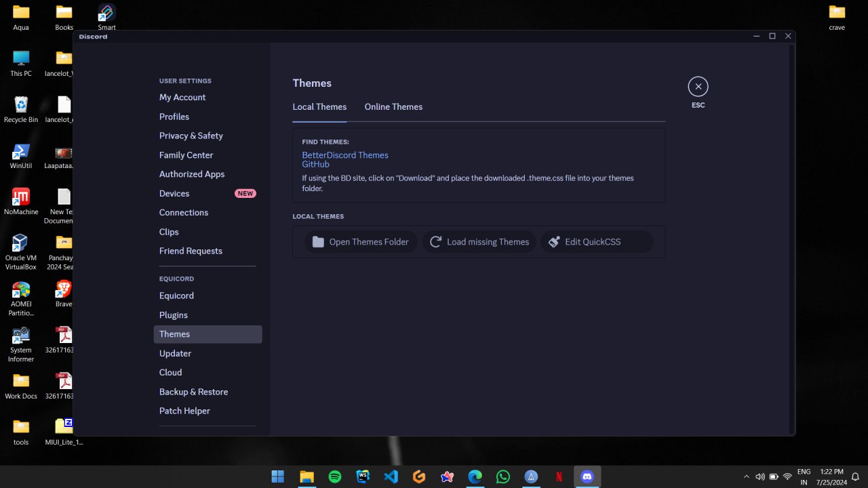Select the Recycle Bin desktop icon
Screen dimensions: 868x488
point(21,110)
